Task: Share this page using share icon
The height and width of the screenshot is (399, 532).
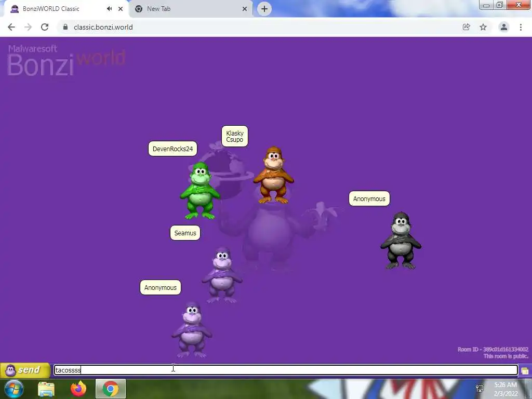Action: click(x=467, y=27)
